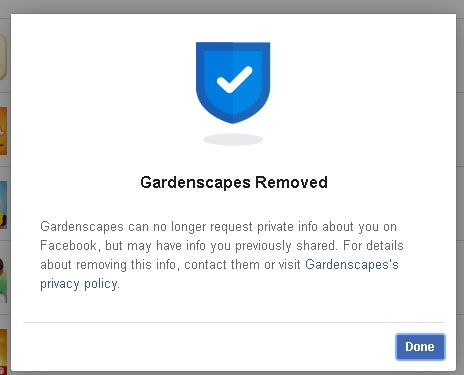Click the blue app thumbnail at the left edge
Image resolution: width=464 pixels, height=375 pixels.
click(3, 205)
